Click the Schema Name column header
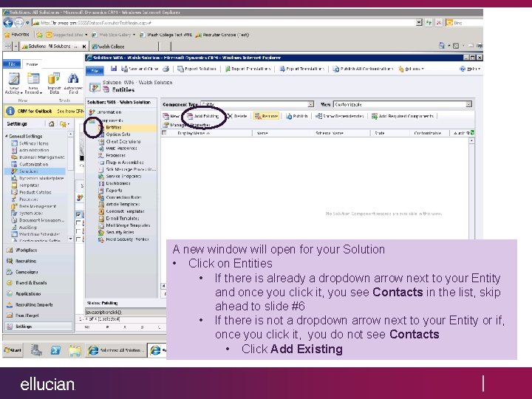 click(329, 133)
